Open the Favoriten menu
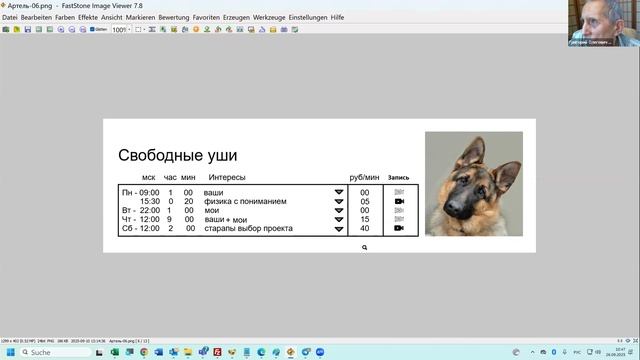The width and height of the screenshot is (640, 360). coord(206,18)
